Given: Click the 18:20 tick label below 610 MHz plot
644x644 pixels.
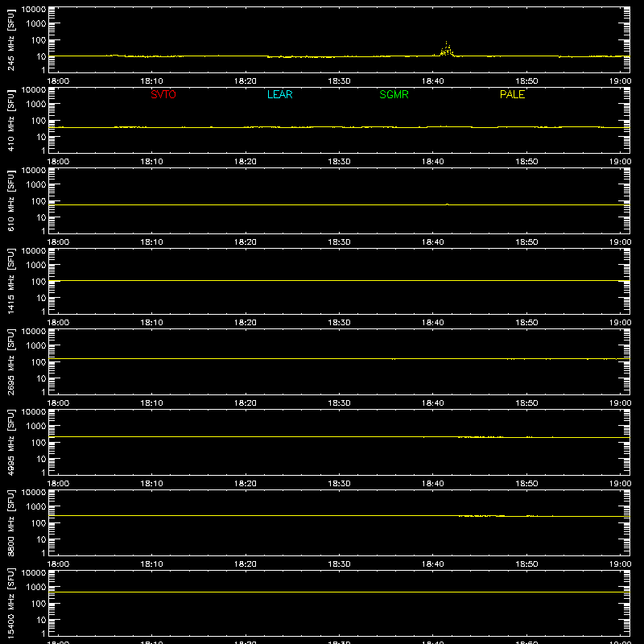Looking at the screenshot, I should [246, 242].
